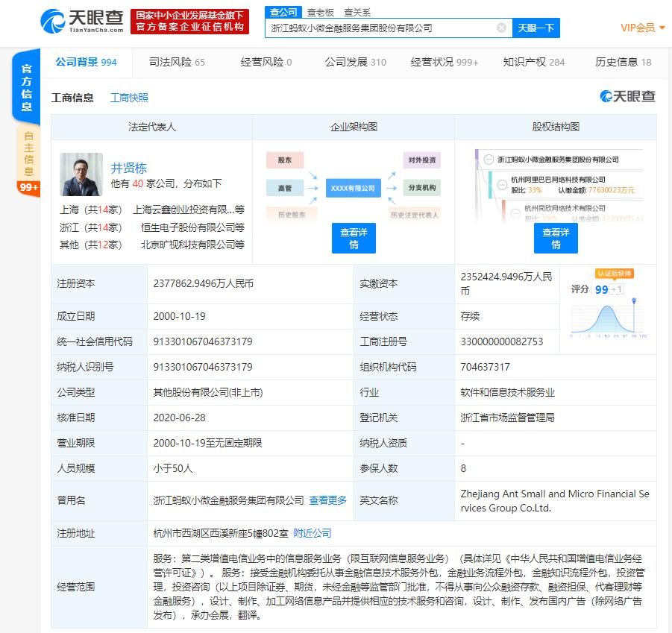View details of the 股权结构图
This screenshot has width=672, height=633.
(x=556, y=238)
